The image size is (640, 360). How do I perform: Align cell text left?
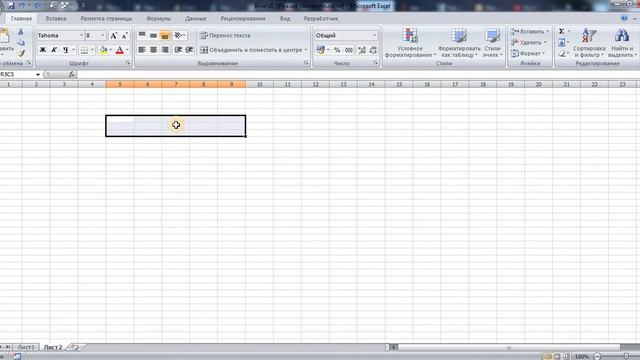pos(142,50)
